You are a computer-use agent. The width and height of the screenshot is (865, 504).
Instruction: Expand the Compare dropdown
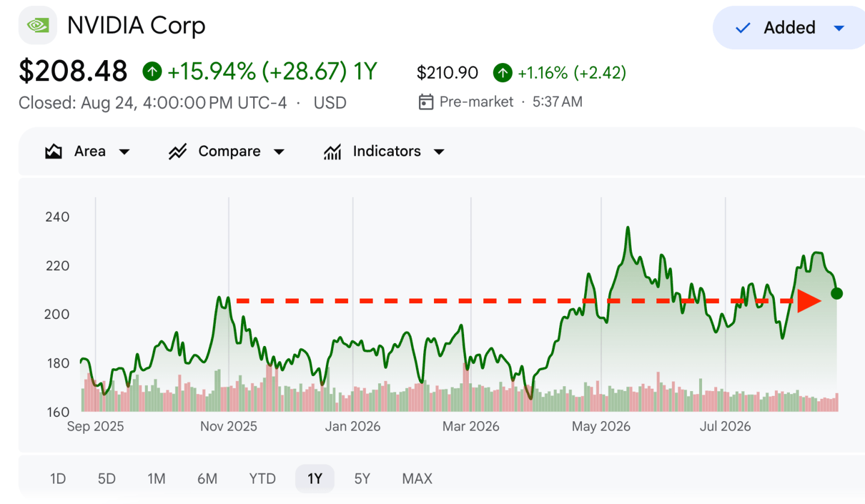(279, 152)
